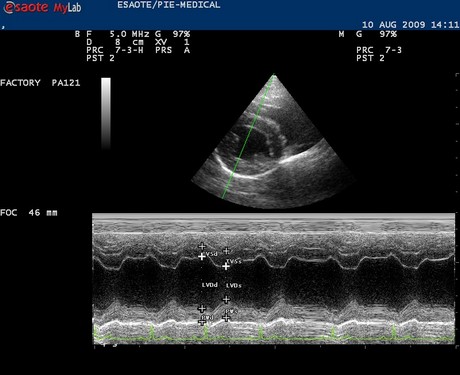Click the LVDs measurement label

(x=234, y=286)
